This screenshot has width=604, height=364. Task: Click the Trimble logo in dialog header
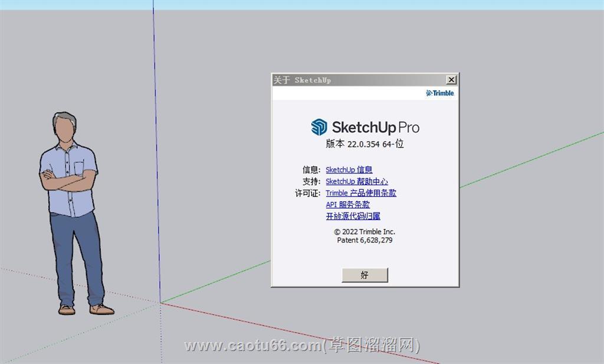(440, 93)
